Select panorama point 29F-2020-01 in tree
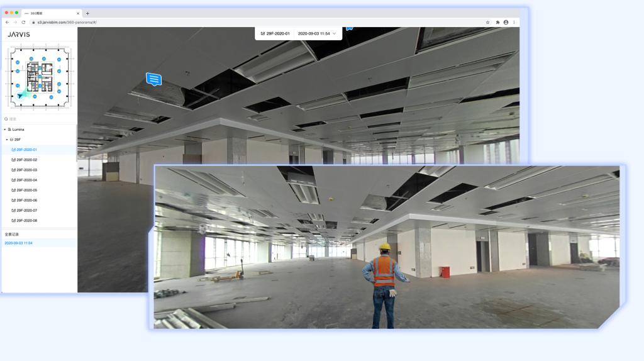The height and width of the screenshot is (361, 644). [x=39, y=150]
